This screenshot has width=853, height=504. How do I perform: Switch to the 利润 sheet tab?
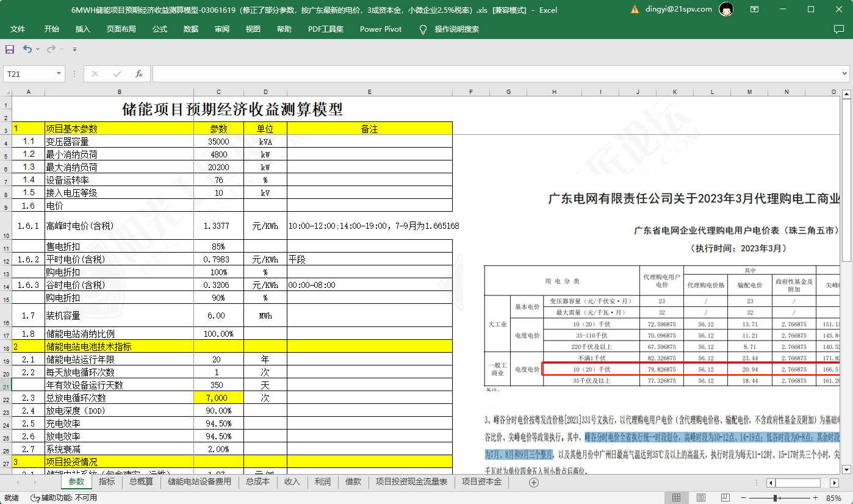click(x=323, y=481)
